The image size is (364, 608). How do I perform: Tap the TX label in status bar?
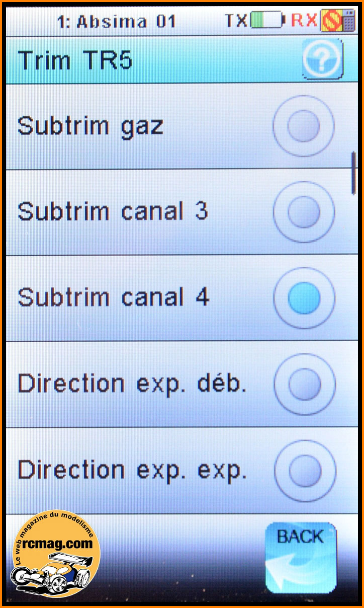[236, 21]
